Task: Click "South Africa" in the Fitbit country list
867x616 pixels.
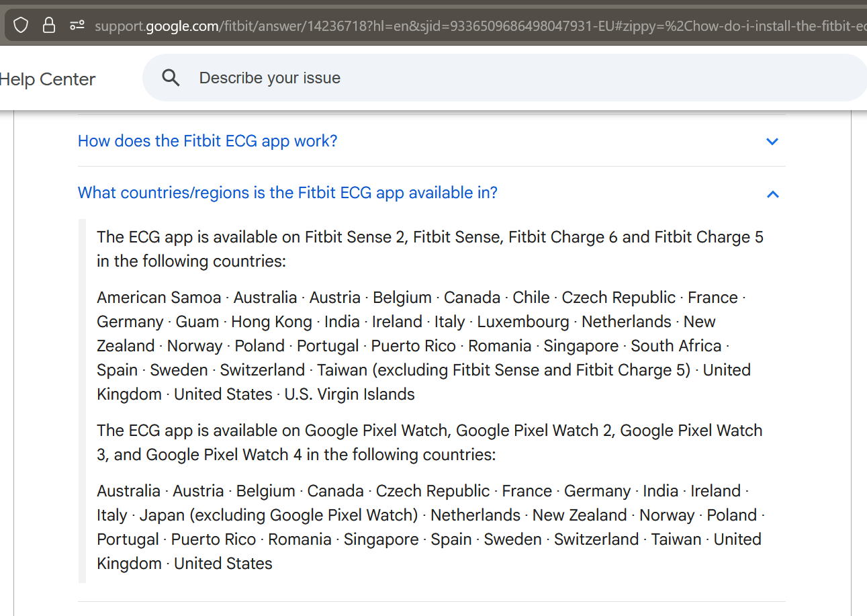Action: tap(676, 346)
